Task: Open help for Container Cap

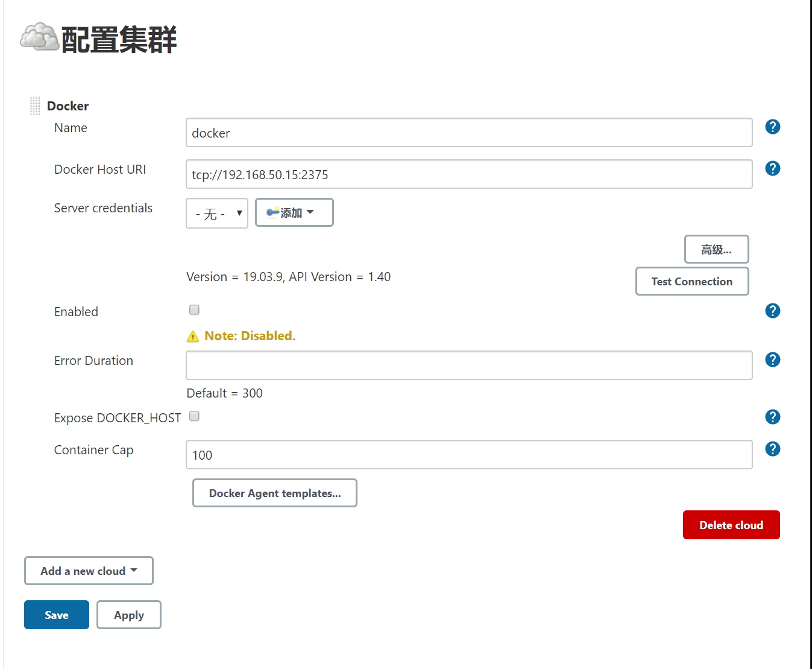Action: click(x=772, y=449)
